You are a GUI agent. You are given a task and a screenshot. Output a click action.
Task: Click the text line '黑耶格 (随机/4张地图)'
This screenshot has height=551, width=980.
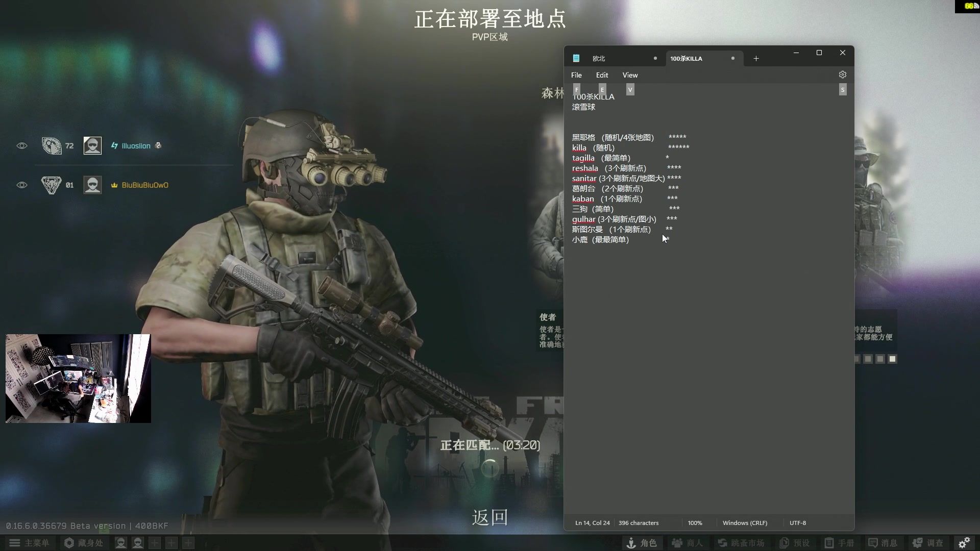click(612, 138)
